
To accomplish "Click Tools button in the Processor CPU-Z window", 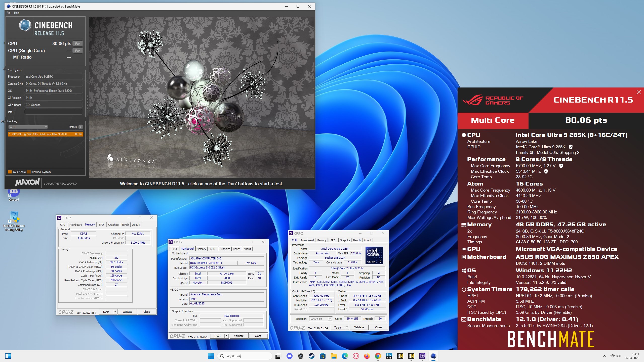I will click(x=338, y=327).
